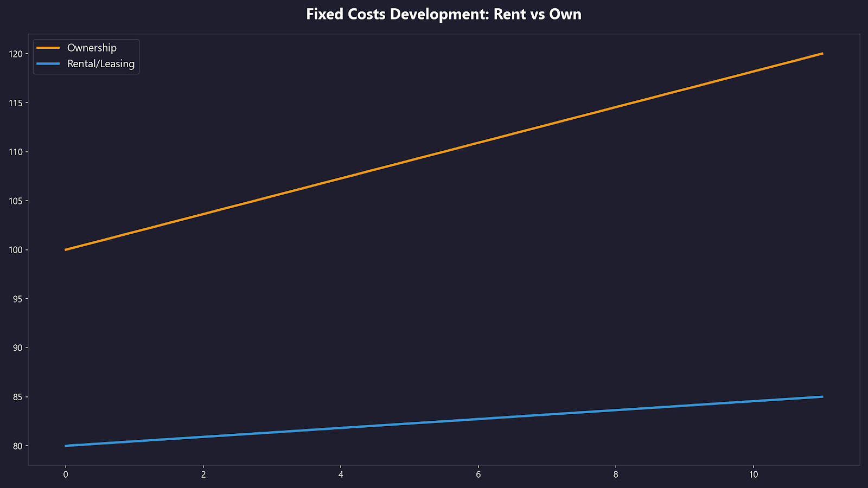Click the orange legend line swatch
Image resolution: width=868 pixels, height=488 pixels.
point(48,48)
